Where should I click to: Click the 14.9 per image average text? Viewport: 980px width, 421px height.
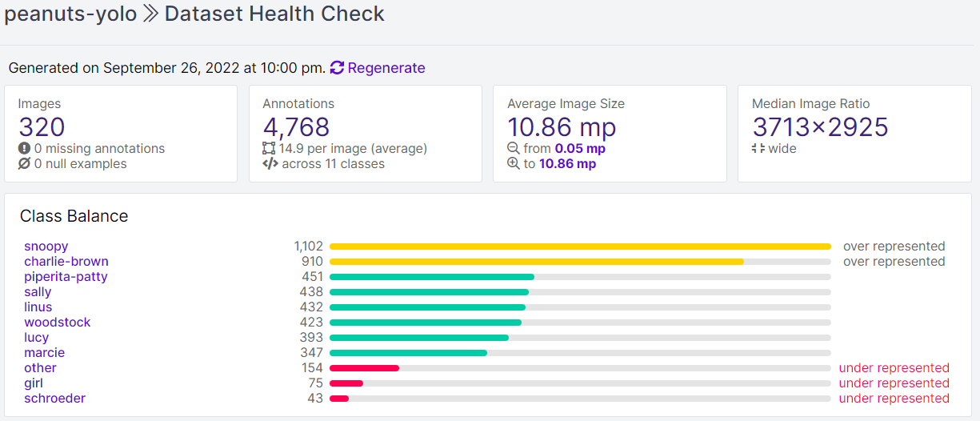[x=353, y=149]
